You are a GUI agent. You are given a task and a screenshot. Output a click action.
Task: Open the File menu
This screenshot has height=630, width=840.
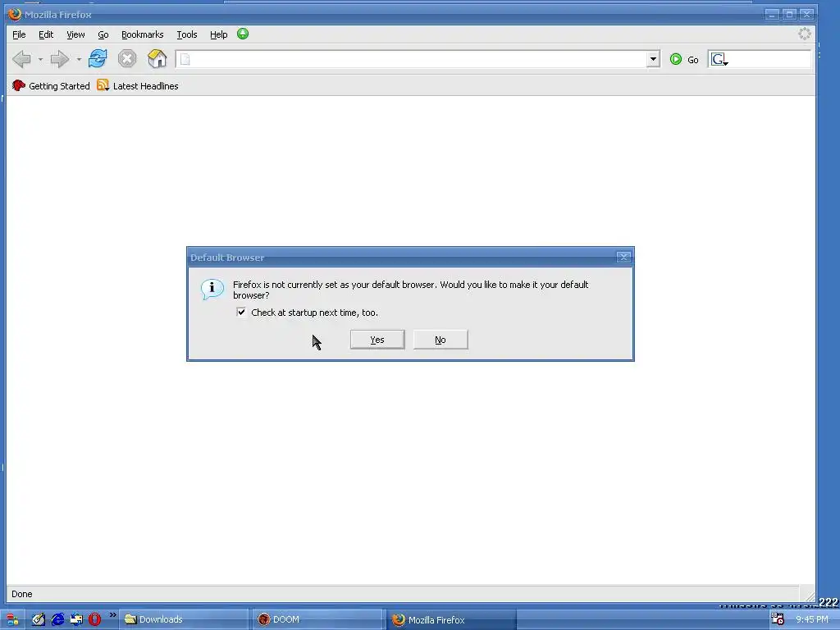pos(19,34)
